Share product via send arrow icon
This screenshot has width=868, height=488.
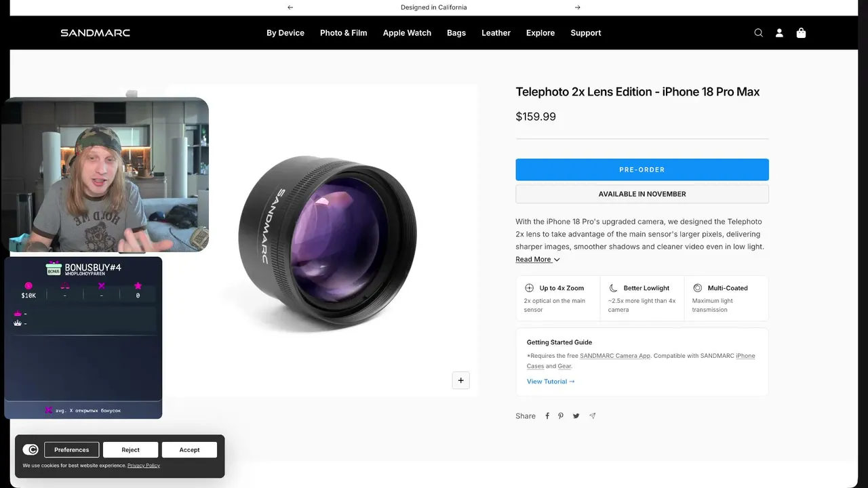(592, 416)
